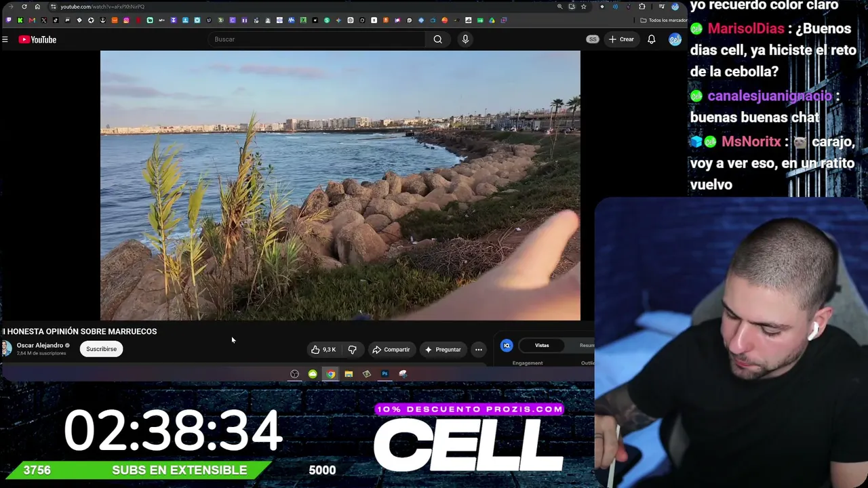Reload the page in the browser

click(x=24, y=7)
